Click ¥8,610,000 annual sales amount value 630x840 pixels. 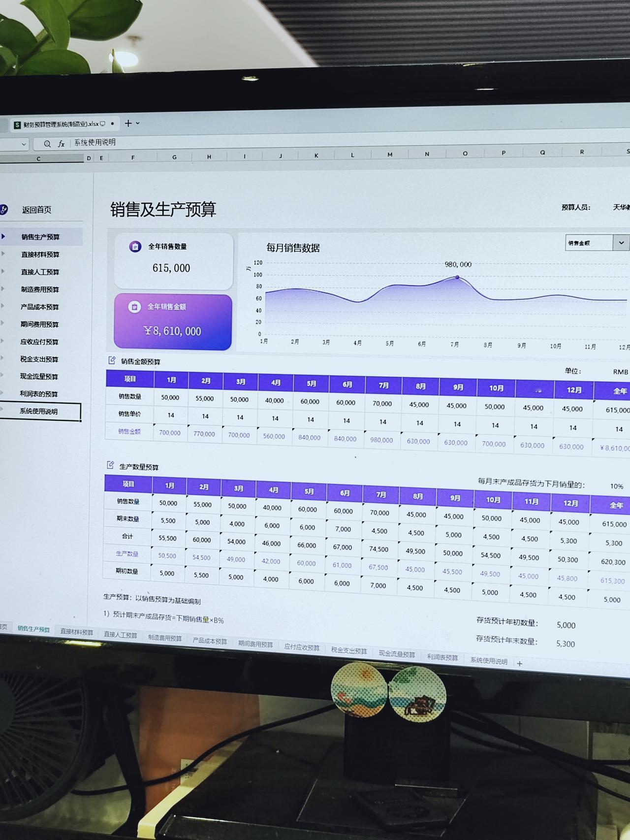(x=173, y=331)
